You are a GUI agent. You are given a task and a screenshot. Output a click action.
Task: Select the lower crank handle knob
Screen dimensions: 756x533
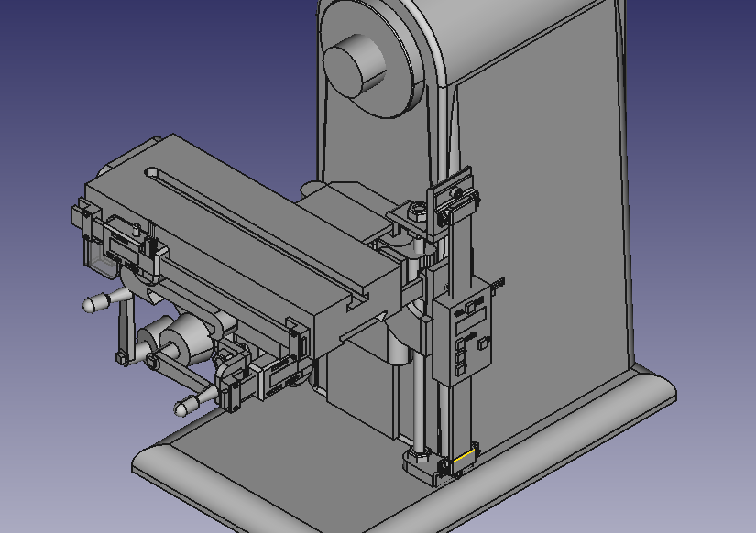click(186, 406)
